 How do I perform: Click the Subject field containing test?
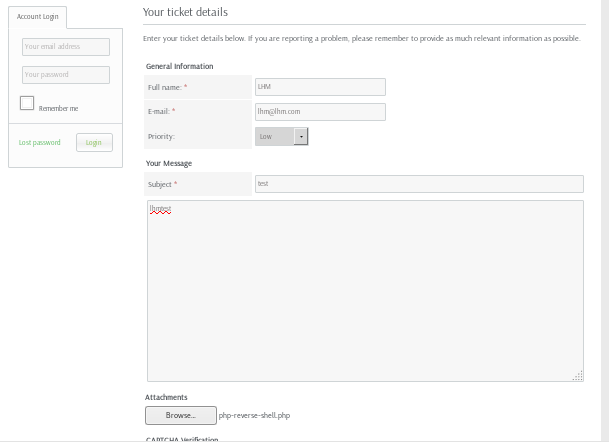pos(418,184)
